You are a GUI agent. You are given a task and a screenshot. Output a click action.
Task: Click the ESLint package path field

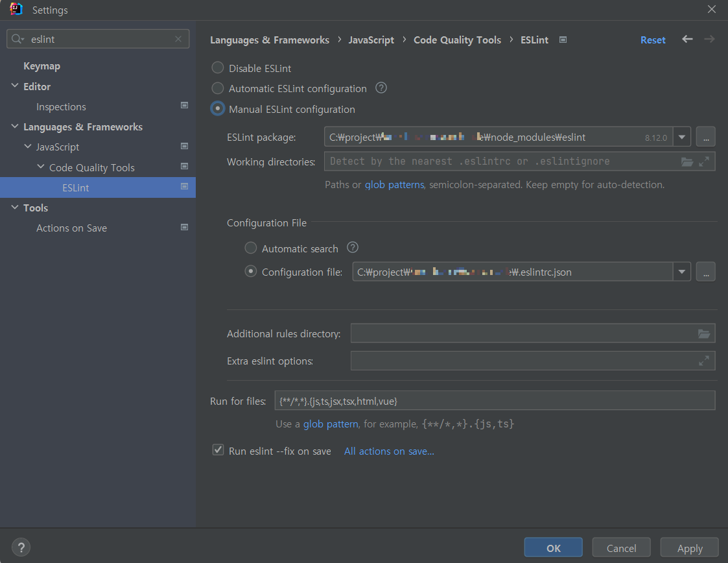click(x=499, y=137)
